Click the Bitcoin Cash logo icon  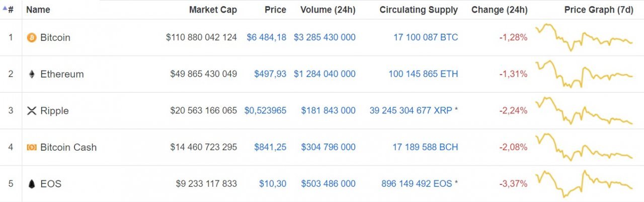(32, 148)
